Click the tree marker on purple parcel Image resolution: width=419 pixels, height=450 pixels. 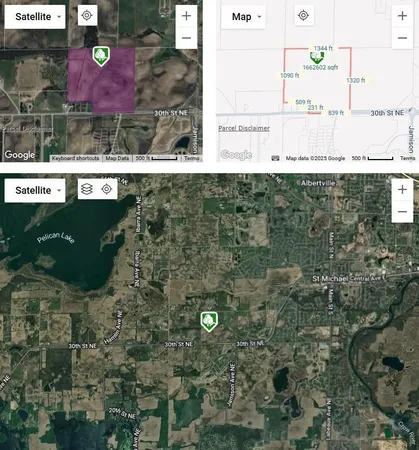[101, 56]
